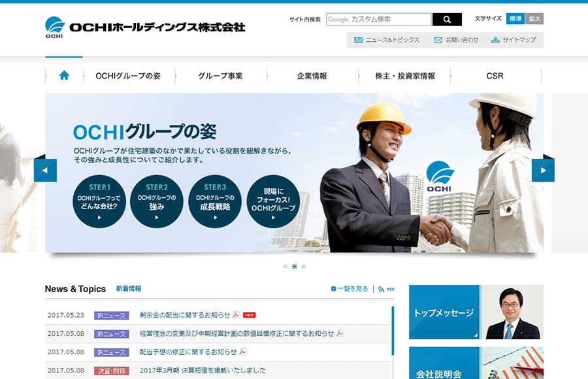Open PDF icon for 剰余金の配当 news
This screenshot has height=379, width=588.
pyautogui.click(x=237, y=314)
